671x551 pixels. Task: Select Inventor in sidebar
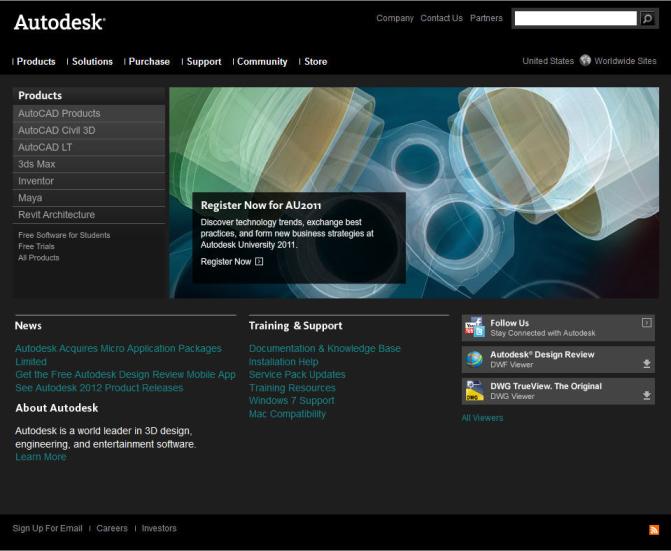tap(89, 181)
